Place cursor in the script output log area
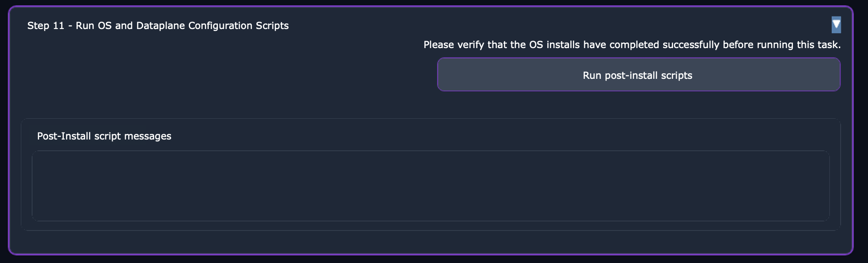 (x=431, y=186)
